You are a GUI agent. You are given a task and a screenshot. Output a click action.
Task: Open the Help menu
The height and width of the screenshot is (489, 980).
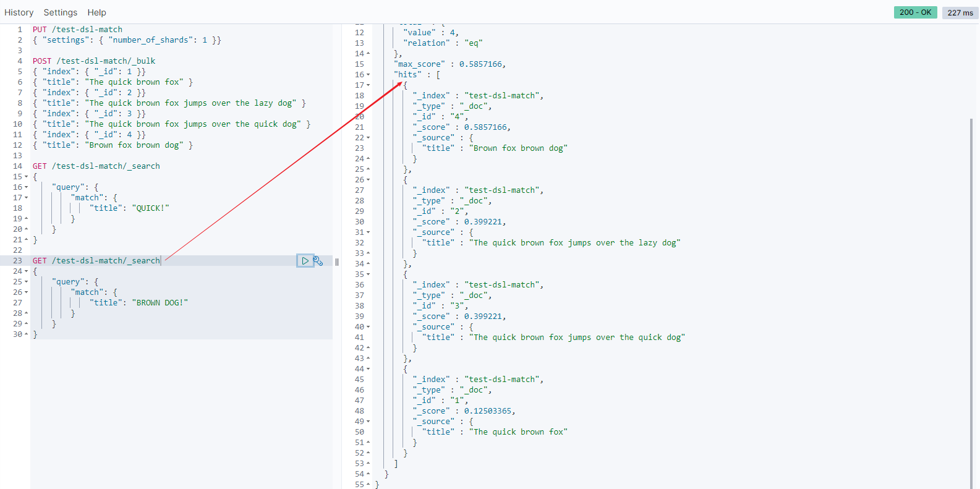96,12
